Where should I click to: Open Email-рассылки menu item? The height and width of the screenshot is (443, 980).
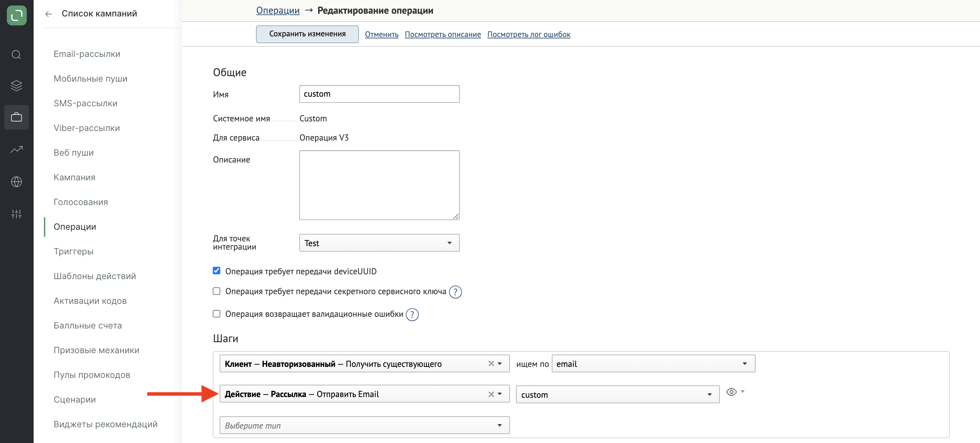[x=87, y=54]
